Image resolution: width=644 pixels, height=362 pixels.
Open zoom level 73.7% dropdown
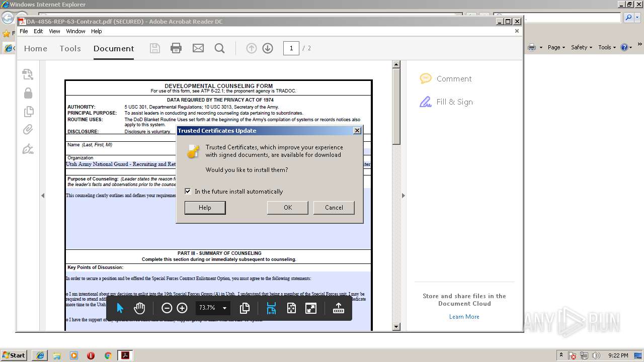(x=224, y=308)
